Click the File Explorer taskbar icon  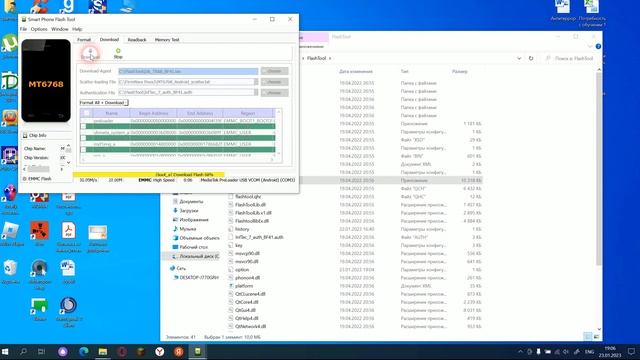point(102,351)
